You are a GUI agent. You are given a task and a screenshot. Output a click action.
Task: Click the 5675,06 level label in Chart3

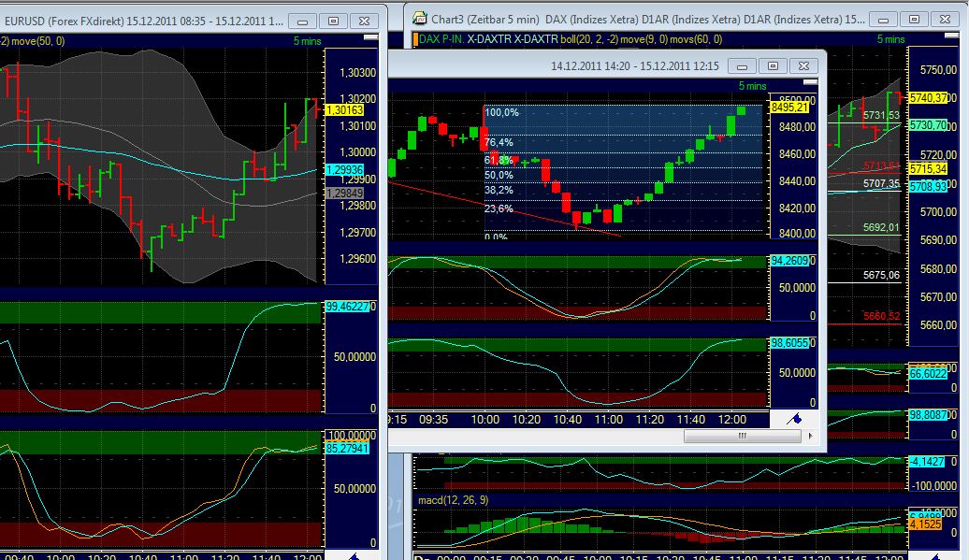pyautogui.click(x=881, y=275)
